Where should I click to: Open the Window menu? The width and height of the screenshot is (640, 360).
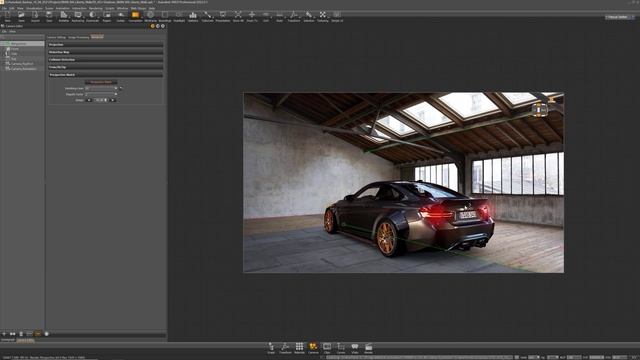click(122, 8)
